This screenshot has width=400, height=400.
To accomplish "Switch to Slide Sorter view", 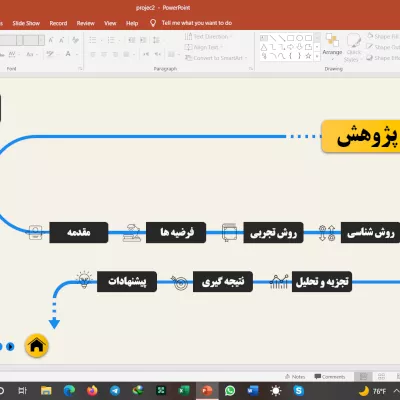I will (381, 377).
